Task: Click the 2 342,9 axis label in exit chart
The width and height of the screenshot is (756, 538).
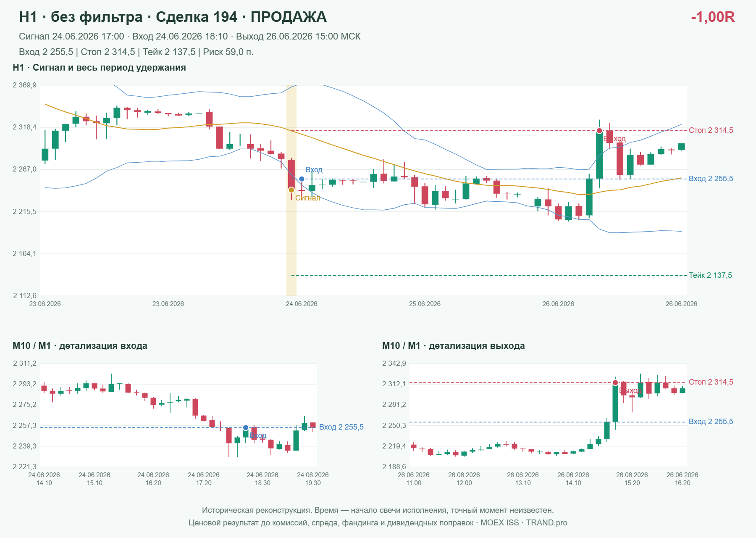Action: 394,364
